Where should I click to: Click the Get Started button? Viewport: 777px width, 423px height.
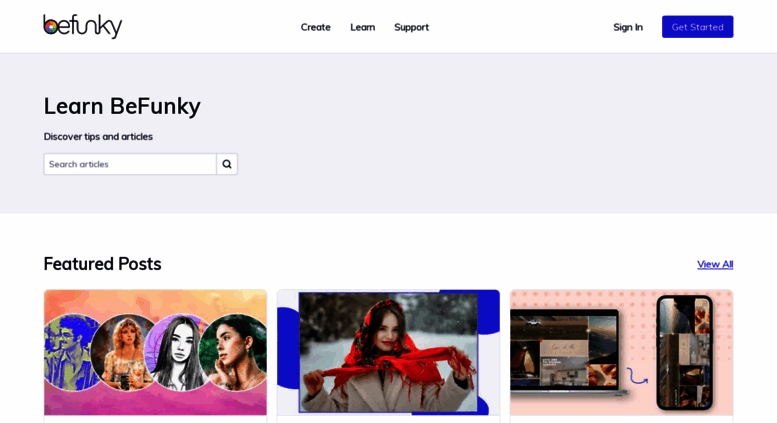tap(698, 27)
